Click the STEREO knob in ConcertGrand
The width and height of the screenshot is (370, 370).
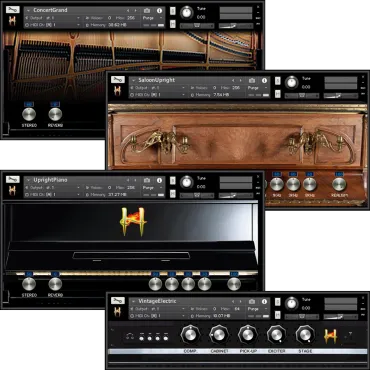point(29,114)
